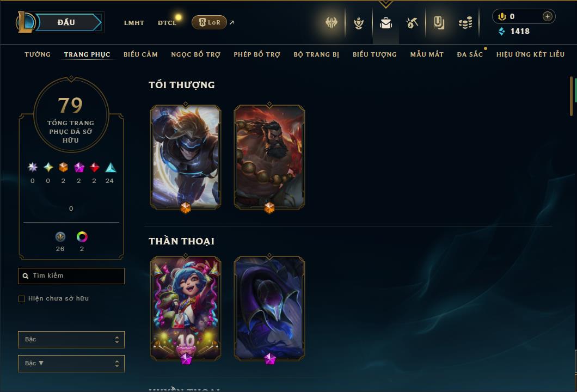Click the ĐẤU play button
The width and height of the screenshot is (577, 392).
coord(66,22)
